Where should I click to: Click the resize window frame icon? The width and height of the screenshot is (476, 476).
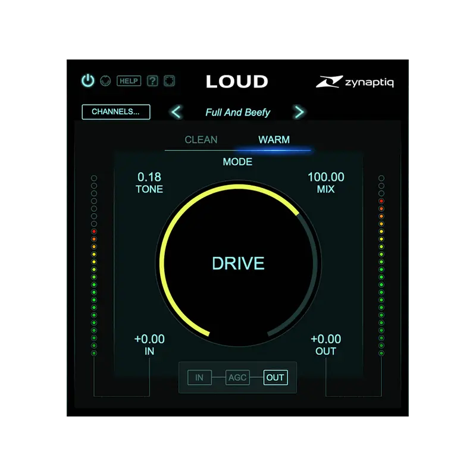click(169, 81)
